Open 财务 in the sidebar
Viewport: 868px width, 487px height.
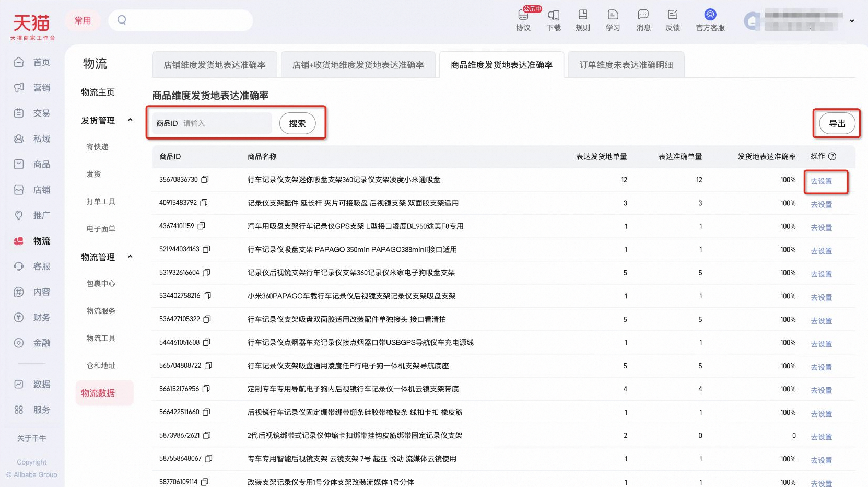(x=32, y=318)
